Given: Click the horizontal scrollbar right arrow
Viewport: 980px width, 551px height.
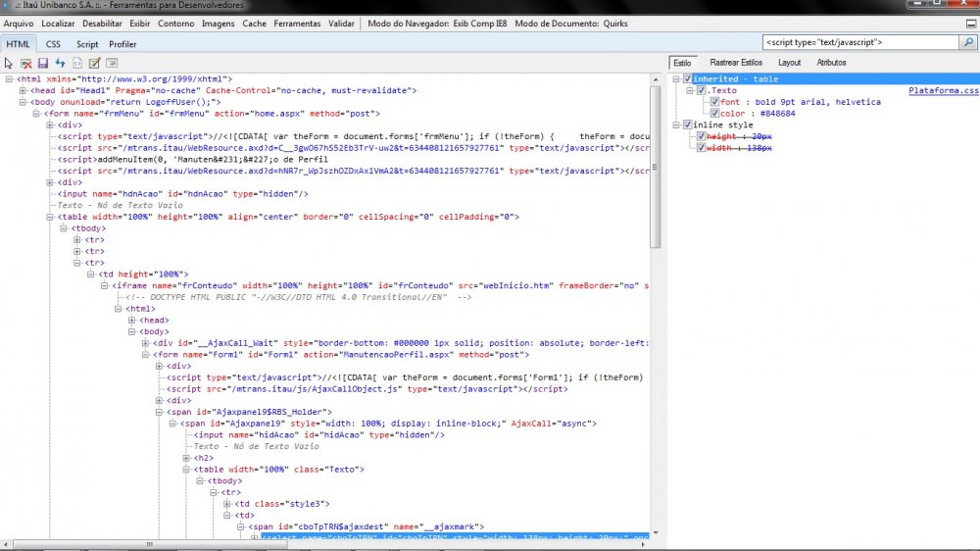Looking at the screenshot, I should pos(643,545).
